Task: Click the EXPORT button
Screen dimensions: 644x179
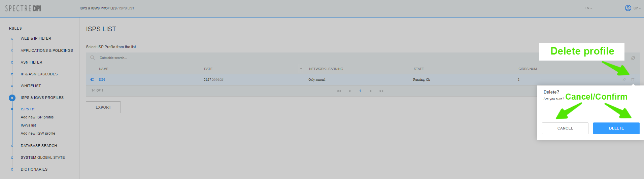Action: pyautogui.click(x=103, y=107)
